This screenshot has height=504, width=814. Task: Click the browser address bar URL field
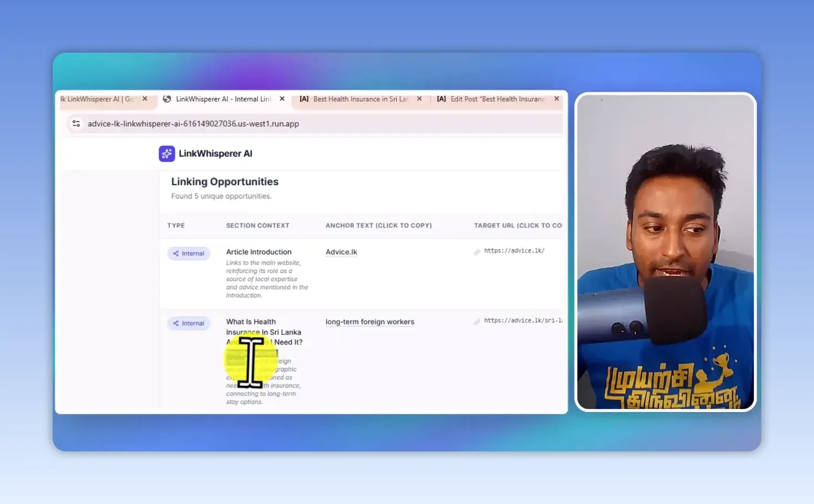pyautogui.click(x=316, y=124)
